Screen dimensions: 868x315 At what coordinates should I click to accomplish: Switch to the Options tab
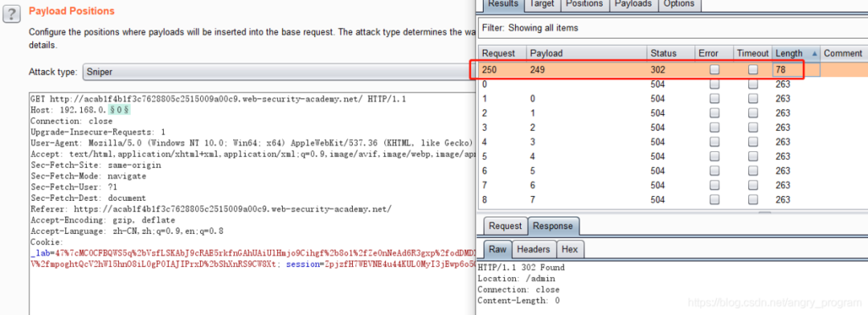[678, 4]
